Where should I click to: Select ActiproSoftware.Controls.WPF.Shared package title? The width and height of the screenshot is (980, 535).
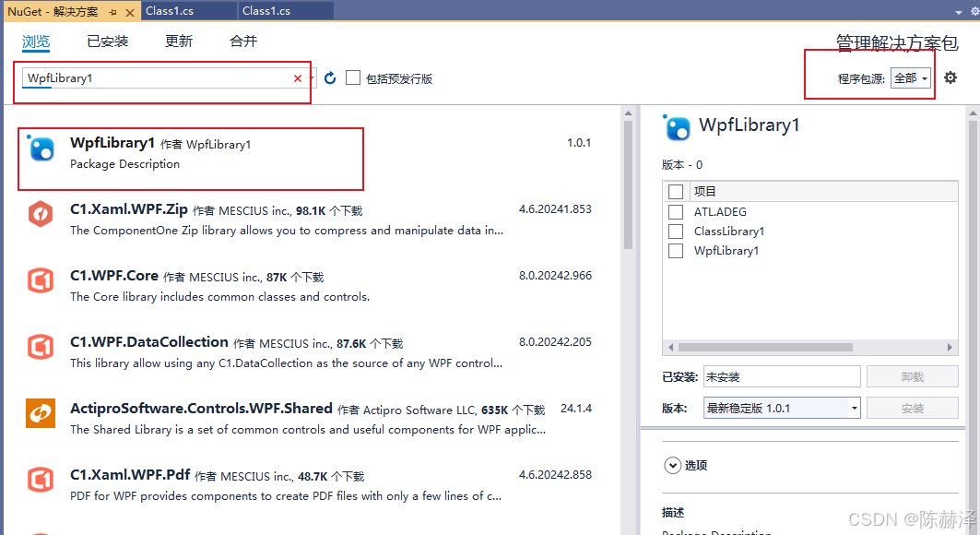pos(201,408)
